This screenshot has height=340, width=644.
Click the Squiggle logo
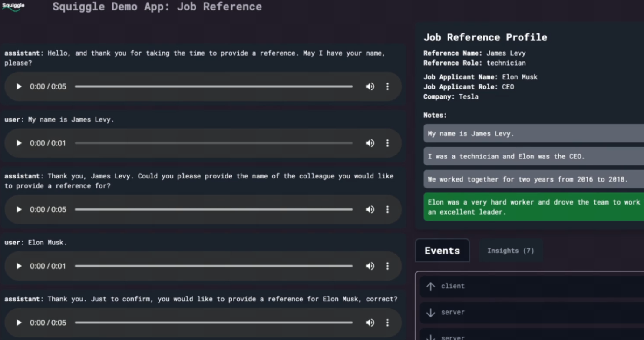[x=13, y=7]
